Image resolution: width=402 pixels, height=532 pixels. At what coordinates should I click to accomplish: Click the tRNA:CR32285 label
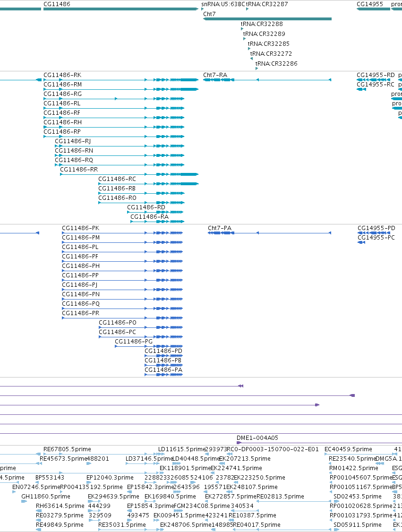click(x=269, y=44)
